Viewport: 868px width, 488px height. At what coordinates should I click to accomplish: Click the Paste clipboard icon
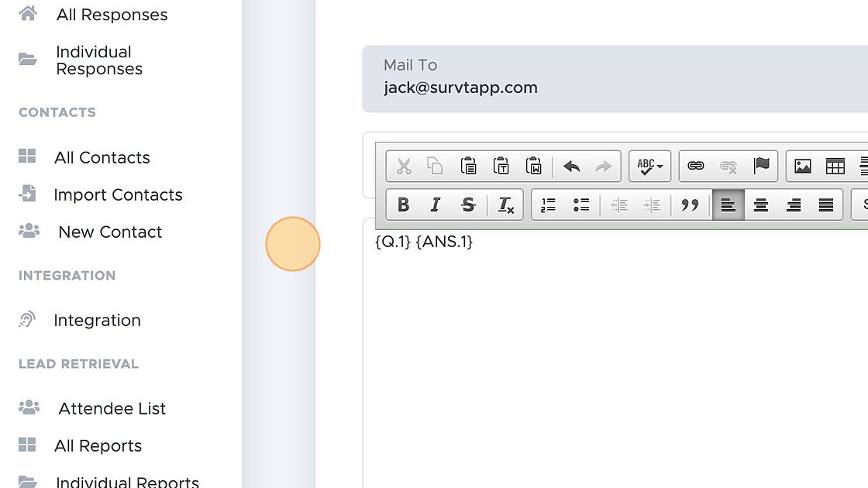click(x=468, y=166)
